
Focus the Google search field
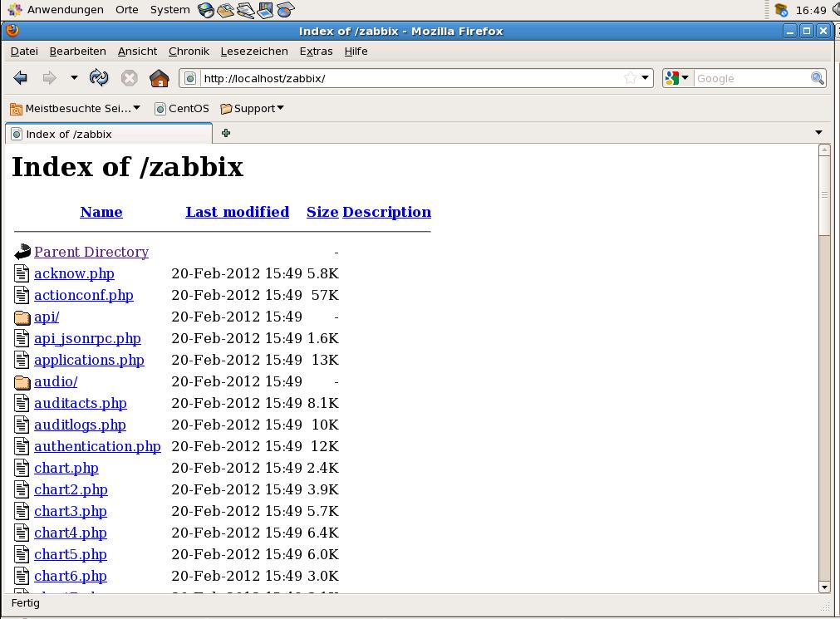(x=752, y=78)
